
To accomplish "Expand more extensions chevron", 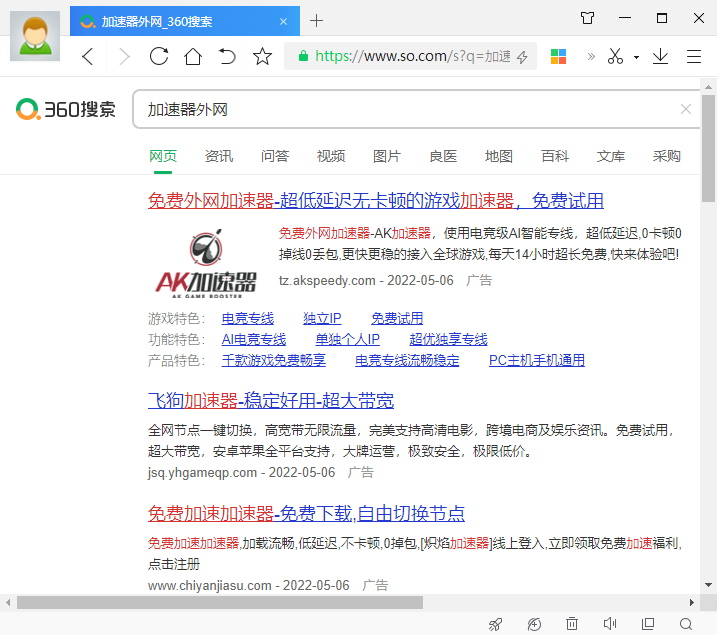I will coord(591,56).
